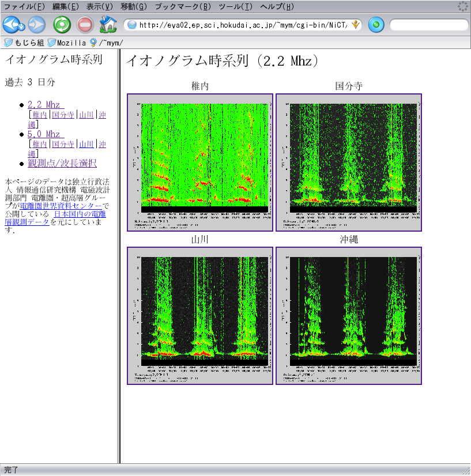Open the 稚内 ionogram image

[200, 163]
